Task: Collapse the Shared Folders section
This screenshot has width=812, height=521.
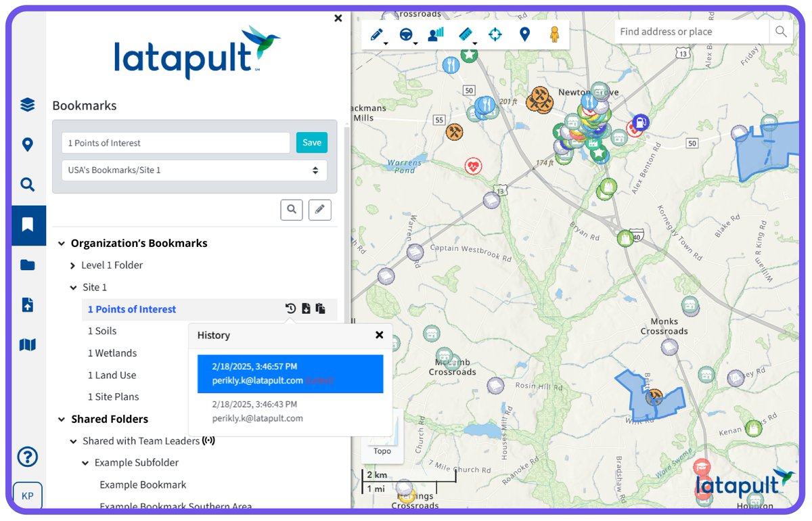Action: pyautogui.click(x=62, y=420)
